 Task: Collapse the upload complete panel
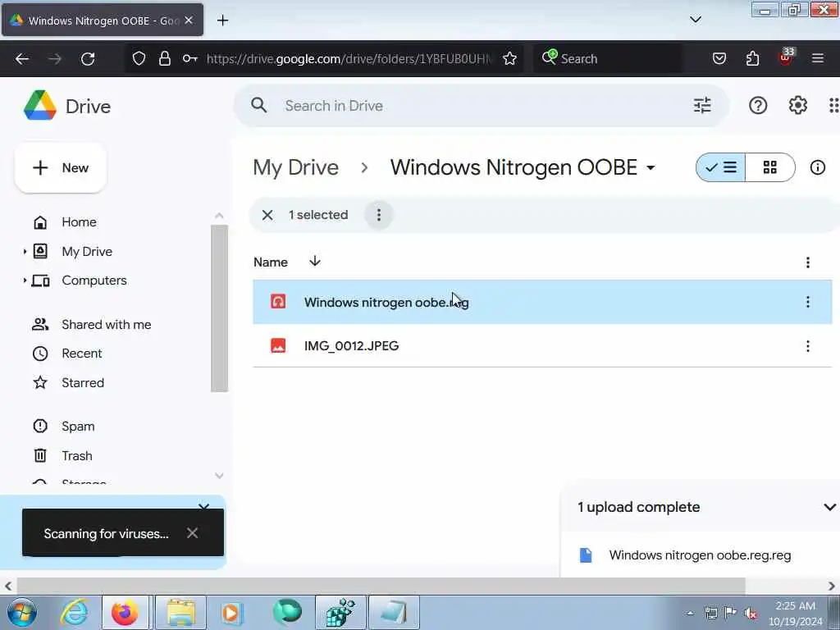[829, 507]
